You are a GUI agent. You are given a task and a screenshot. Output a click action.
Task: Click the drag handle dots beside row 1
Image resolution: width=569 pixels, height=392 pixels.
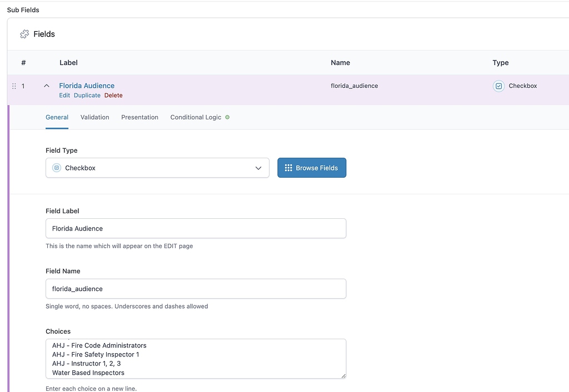(x=14, y=86)
